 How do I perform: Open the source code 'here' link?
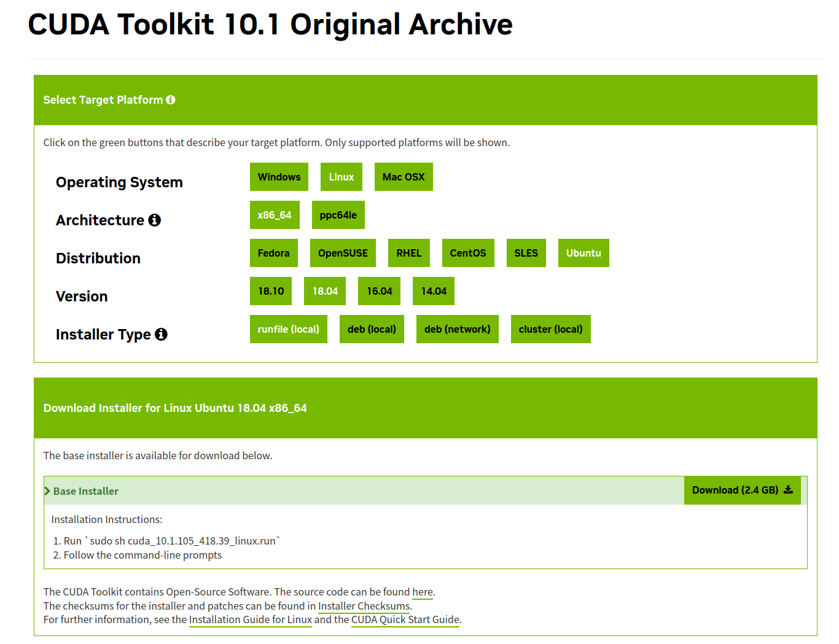(423, 592)
